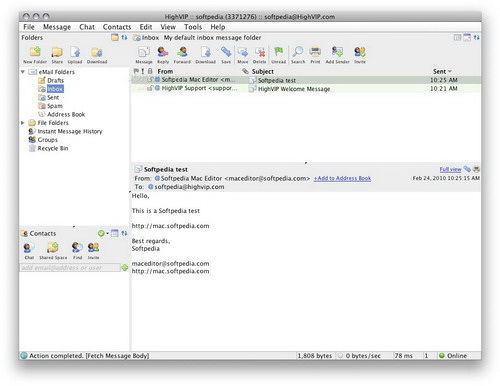Click folder view icon in Folders header
Viewport: 500px width, 386px height.
coord(115,37)
